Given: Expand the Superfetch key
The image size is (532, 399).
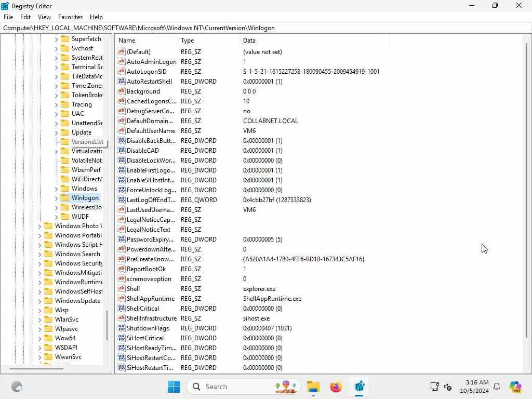Looking at the screenshot, I should coord(56,39).
